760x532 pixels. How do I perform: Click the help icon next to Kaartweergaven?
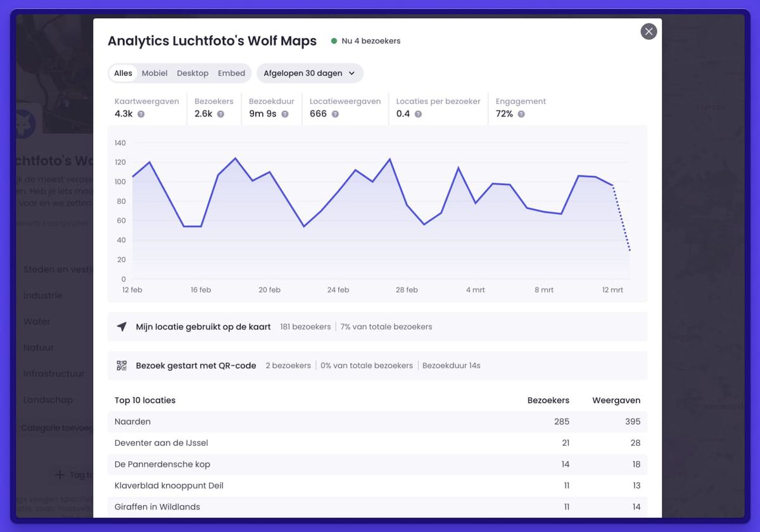(141, 114)
